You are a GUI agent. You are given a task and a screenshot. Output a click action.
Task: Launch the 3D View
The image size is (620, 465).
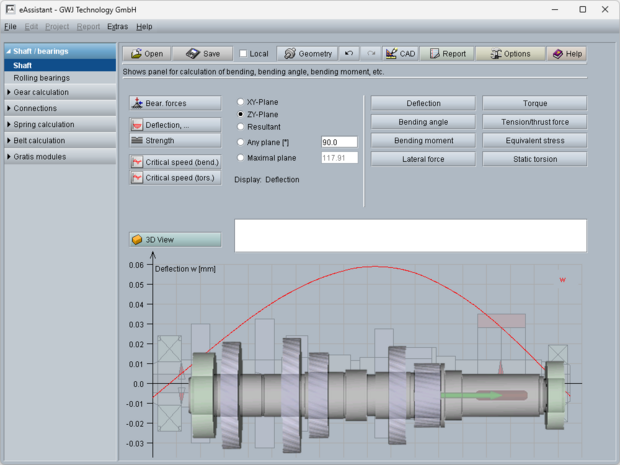click(x=175, y=240)
